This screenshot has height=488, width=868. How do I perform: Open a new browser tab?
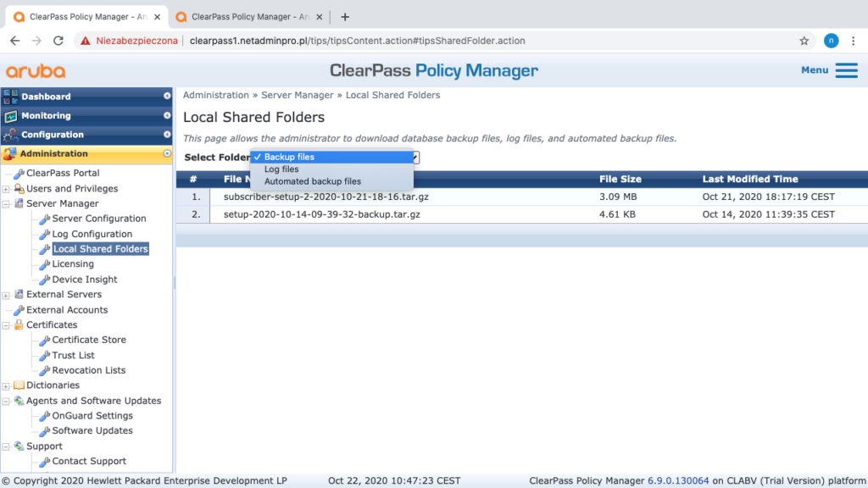point(345,17)
